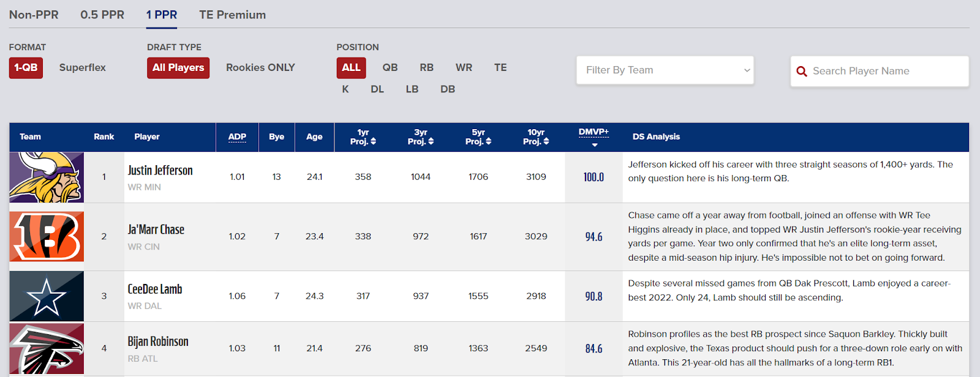Open CeeDee Lamb player link

[154, 289]
